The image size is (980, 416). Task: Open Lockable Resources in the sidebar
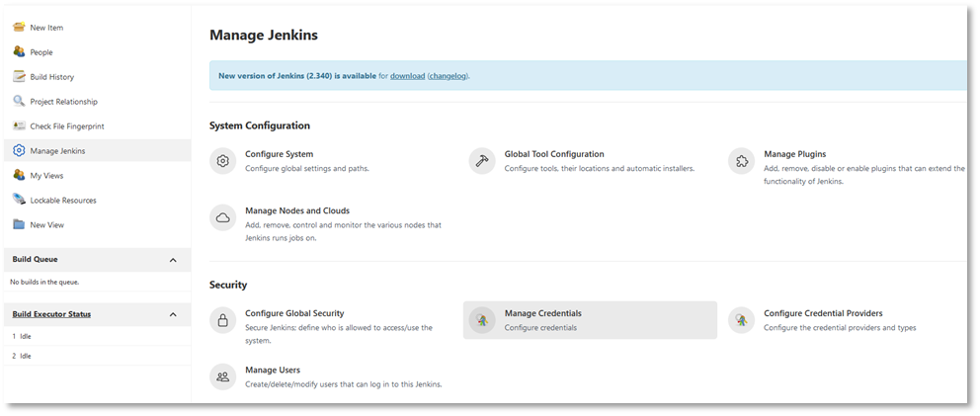click(x=63, y=201)
